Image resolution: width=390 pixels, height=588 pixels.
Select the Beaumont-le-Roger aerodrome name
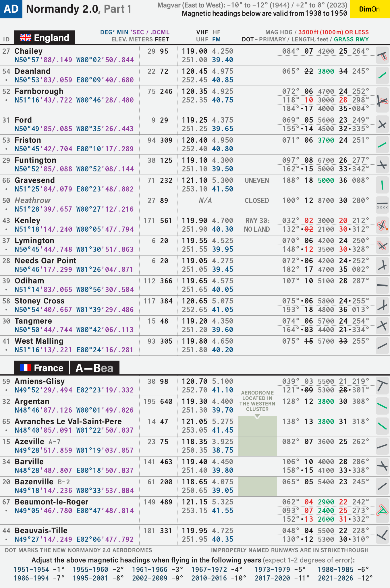(51, 502)
